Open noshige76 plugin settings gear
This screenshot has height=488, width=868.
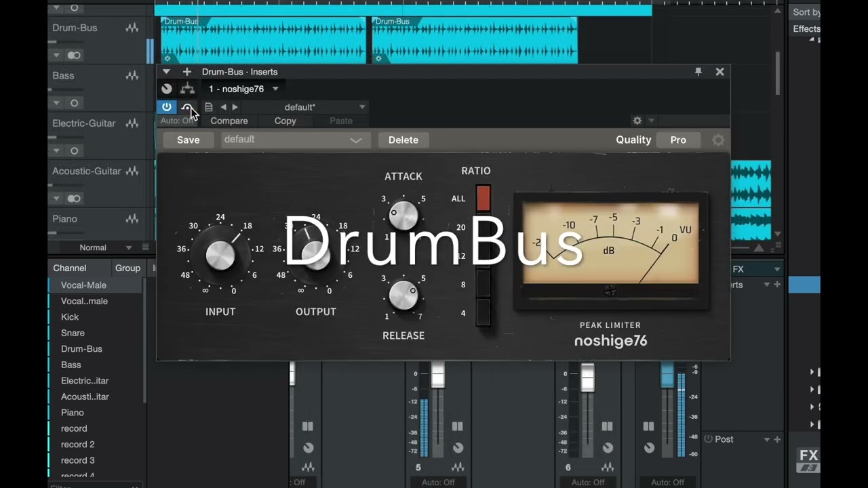[718, 140]
